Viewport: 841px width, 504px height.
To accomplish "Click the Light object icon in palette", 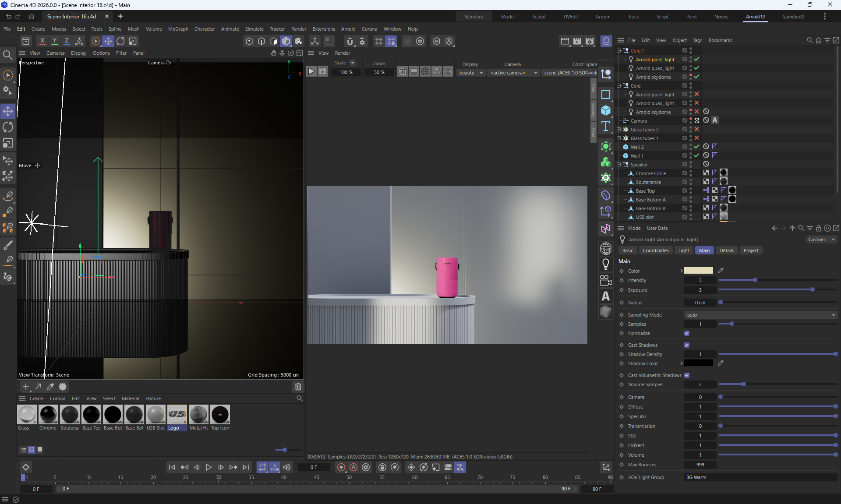I will (606, 264).
